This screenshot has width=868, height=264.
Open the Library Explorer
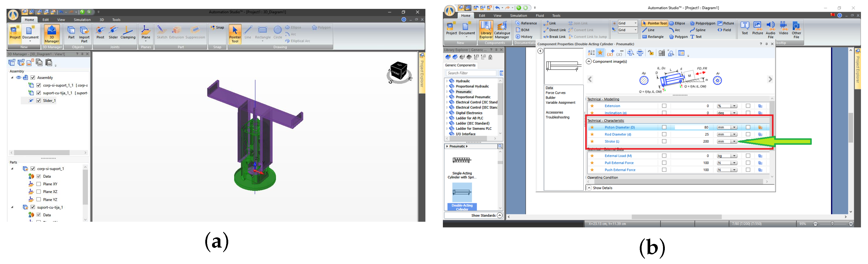click(486, 30)
